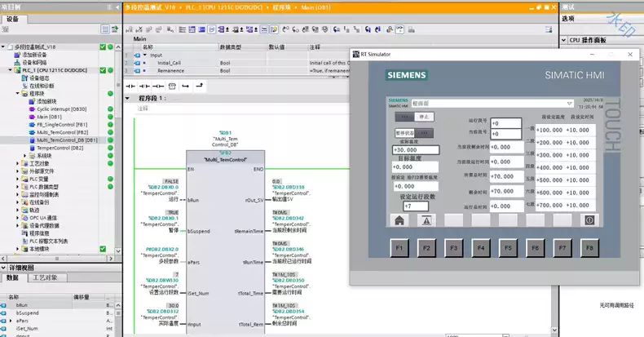Click the close branch ladder icon

[199, 86]
